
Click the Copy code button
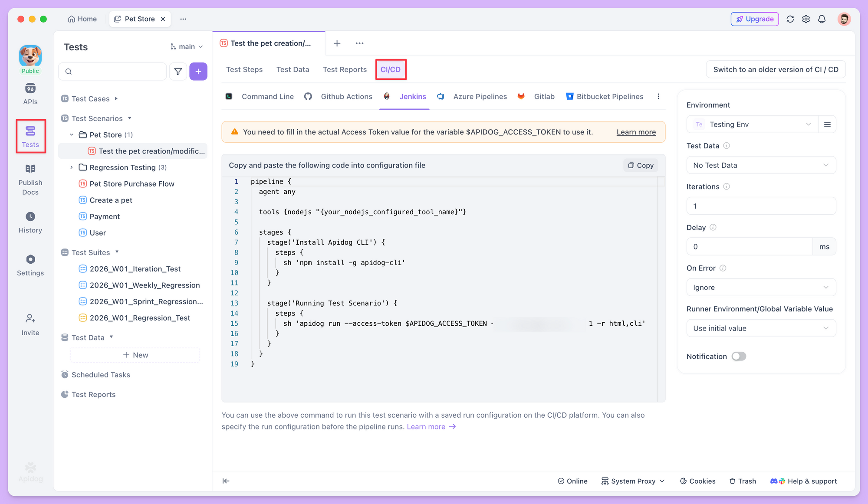[641, 165]
